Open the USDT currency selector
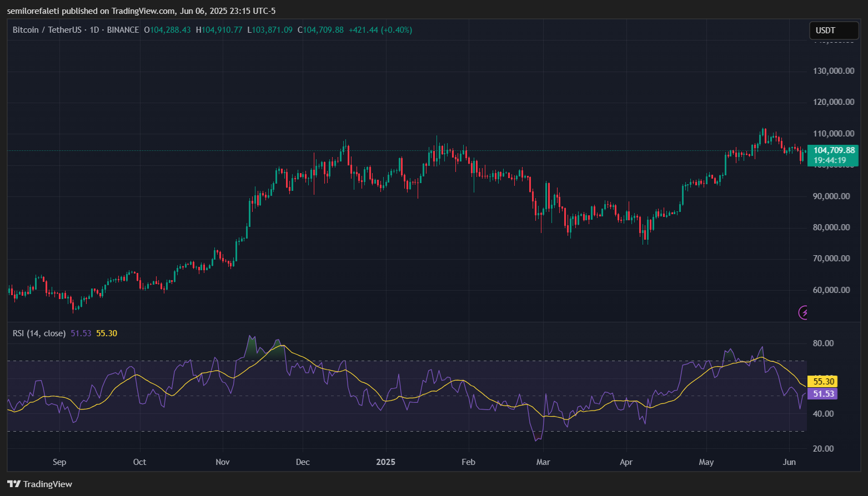This screenshot has height=496, width=868. (833, 31)
